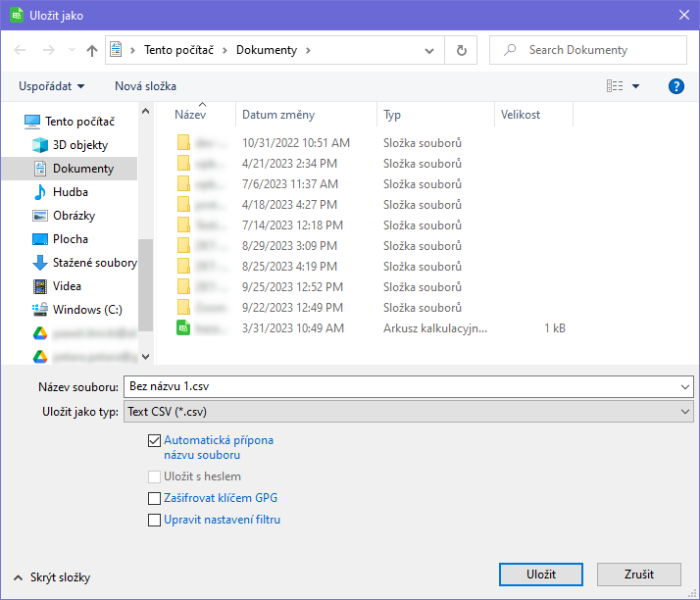Sort files by Datum změny column
Image resolution: width=700 pixels, height=600 pixels.
[278, 115]
